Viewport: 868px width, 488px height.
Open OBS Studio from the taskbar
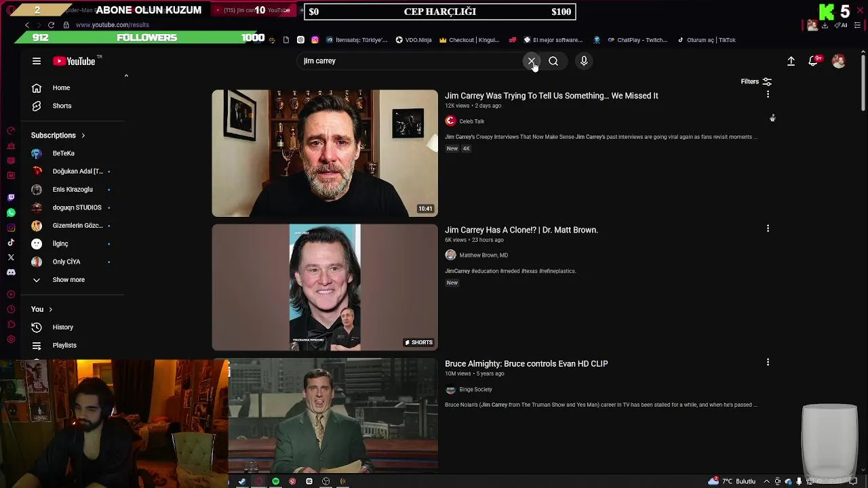click(x=326, y=481)
